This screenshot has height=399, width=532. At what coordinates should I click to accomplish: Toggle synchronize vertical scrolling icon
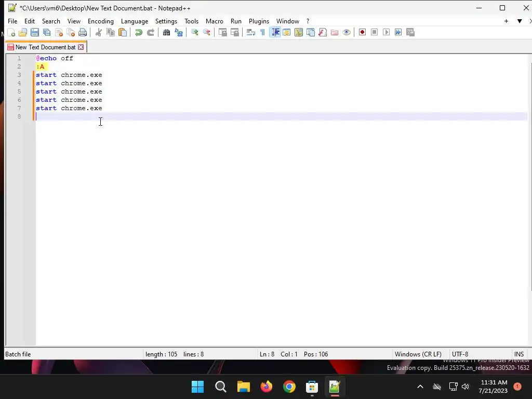pos(222,32)
